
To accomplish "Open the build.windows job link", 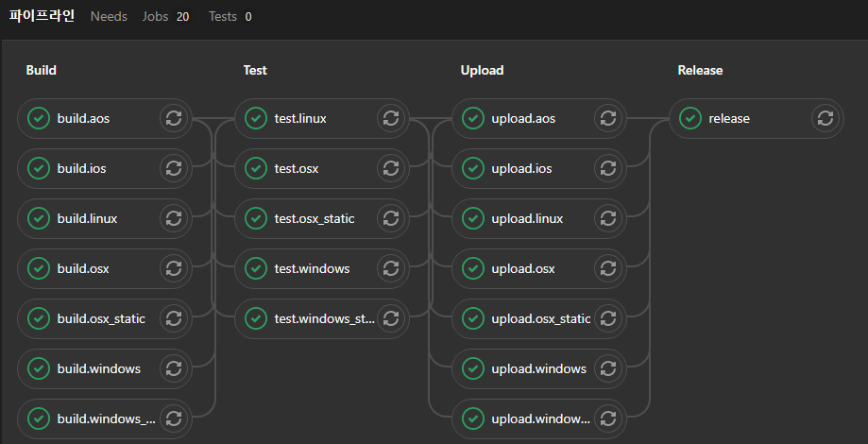I will (99, 368).
